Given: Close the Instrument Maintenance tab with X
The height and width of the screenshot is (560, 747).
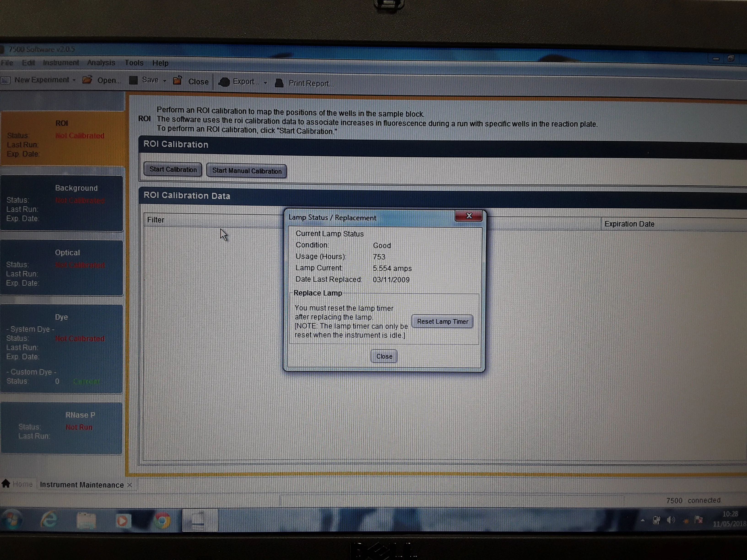Looking at the screenshot, I should point(130,485).
